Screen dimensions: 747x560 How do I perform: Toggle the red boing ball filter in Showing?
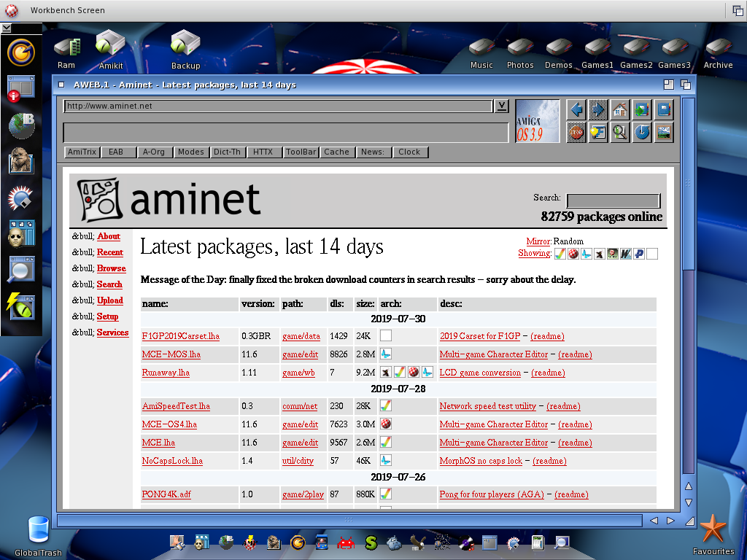(x=573, y=254)
